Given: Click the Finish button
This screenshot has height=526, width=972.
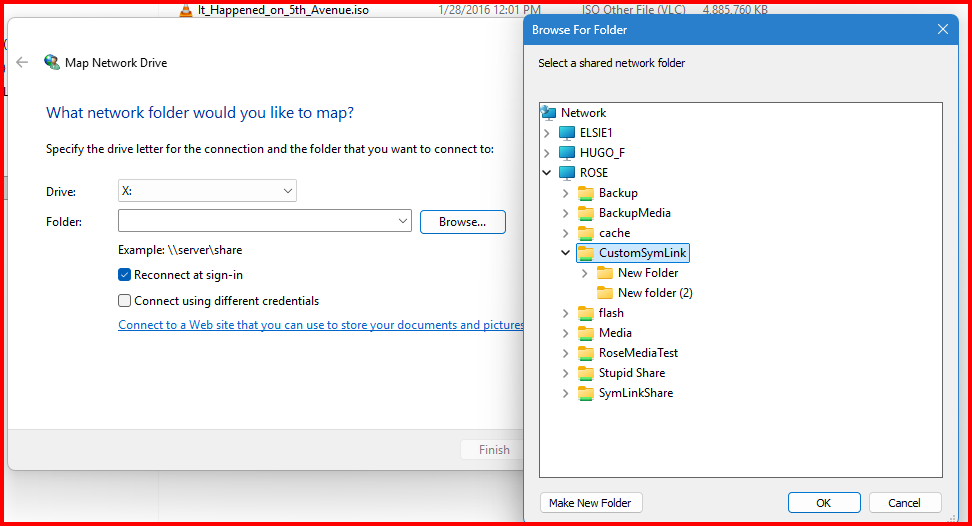Looking at the screenshot, I should (x=494, y=450).
